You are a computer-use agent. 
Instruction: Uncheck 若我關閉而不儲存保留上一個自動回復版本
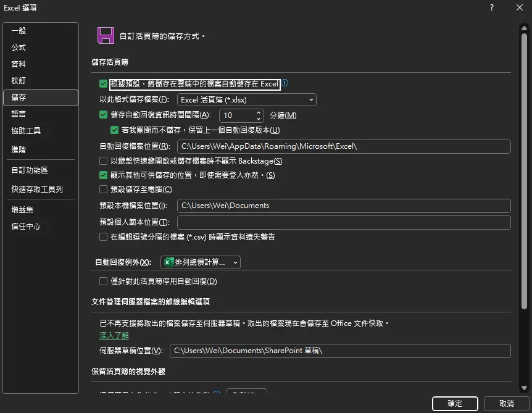pos(114,130)
